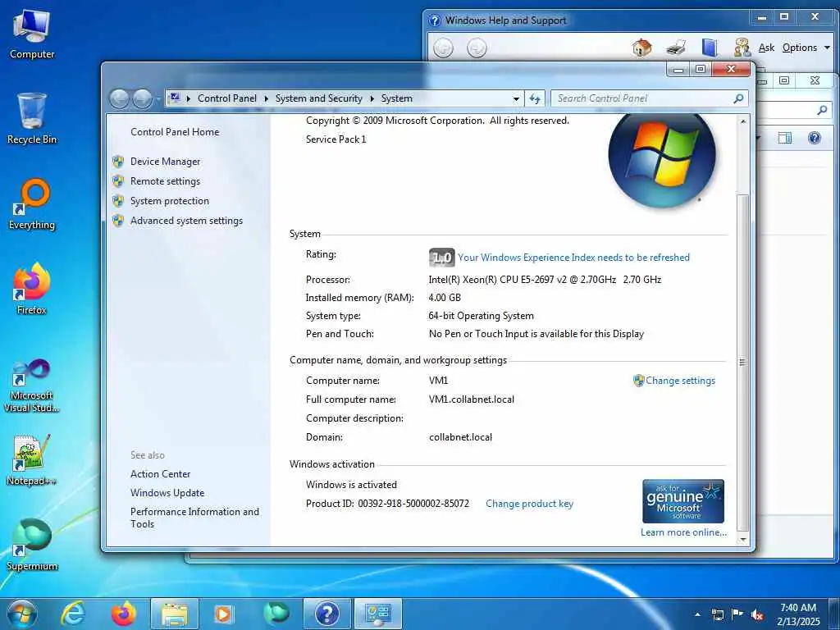Click the Ask icon in Help and Support
The width and height of the screenshot is (840, 630).
(742, 48)
